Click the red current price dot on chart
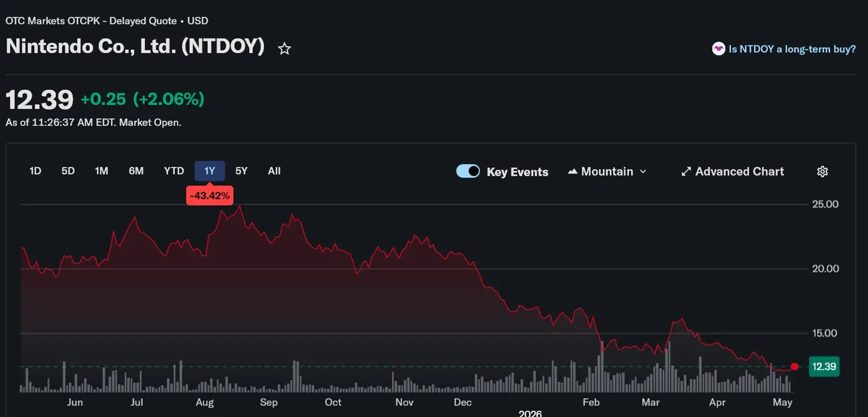 tap(795, 366)
